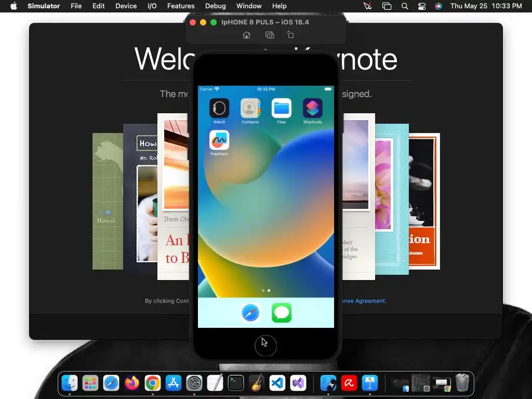Open Launchpad from the Dock
Image resolution: width=532 pixels, height=399 pixels.
tap(90, 383)
